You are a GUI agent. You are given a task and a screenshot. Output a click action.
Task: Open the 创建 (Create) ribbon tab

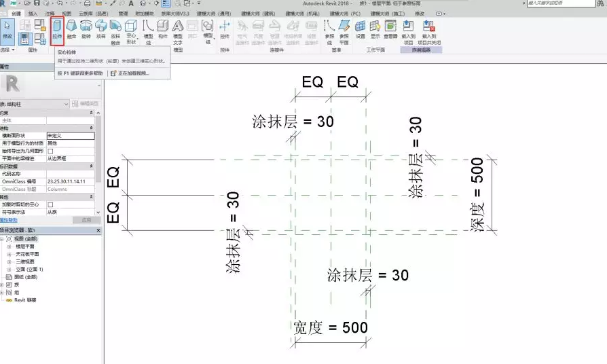point(16,14)
